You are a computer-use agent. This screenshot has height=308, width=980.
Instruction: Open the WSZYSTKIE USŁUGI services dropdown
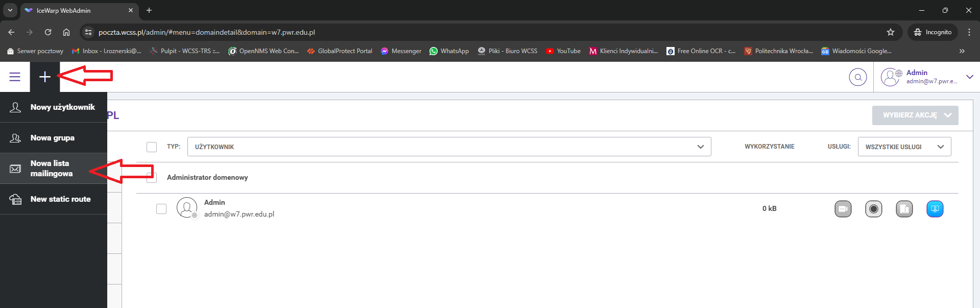click(904, 147)
